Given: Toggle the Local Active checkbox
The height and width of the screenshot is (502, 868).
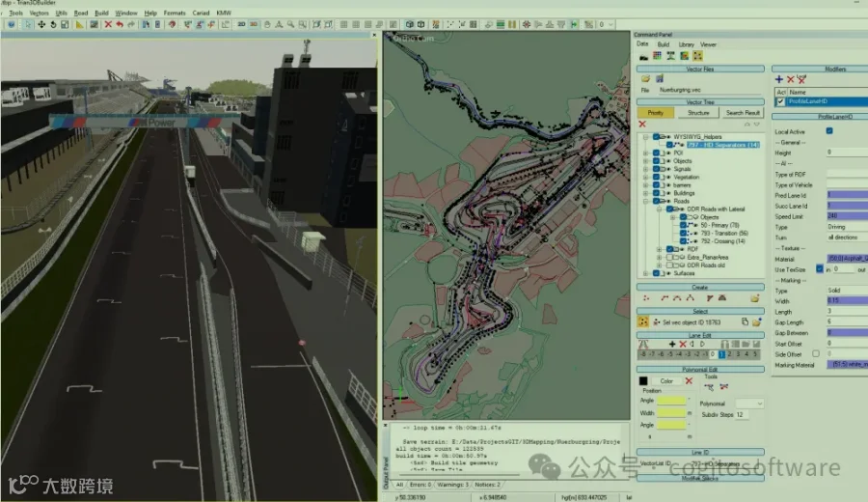Looking at the screenshot, I should click(829, 131).
